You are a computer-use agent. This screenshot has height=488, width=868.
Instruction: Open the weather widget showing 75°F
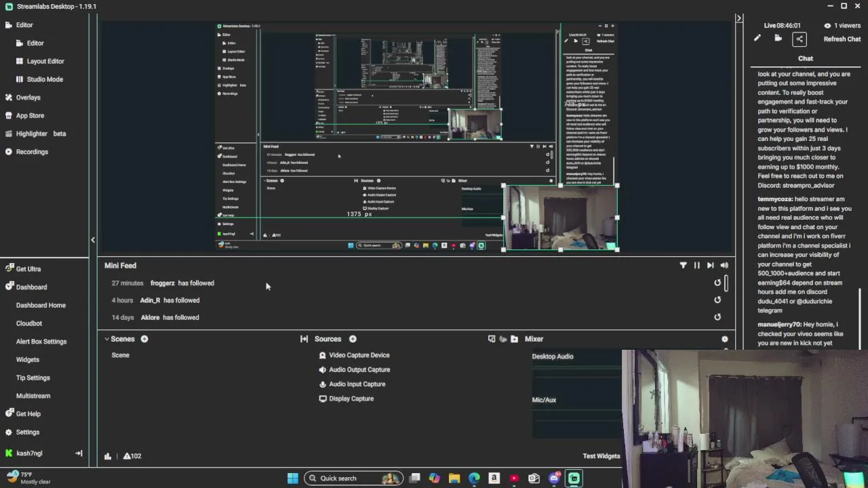click(28, 479)
